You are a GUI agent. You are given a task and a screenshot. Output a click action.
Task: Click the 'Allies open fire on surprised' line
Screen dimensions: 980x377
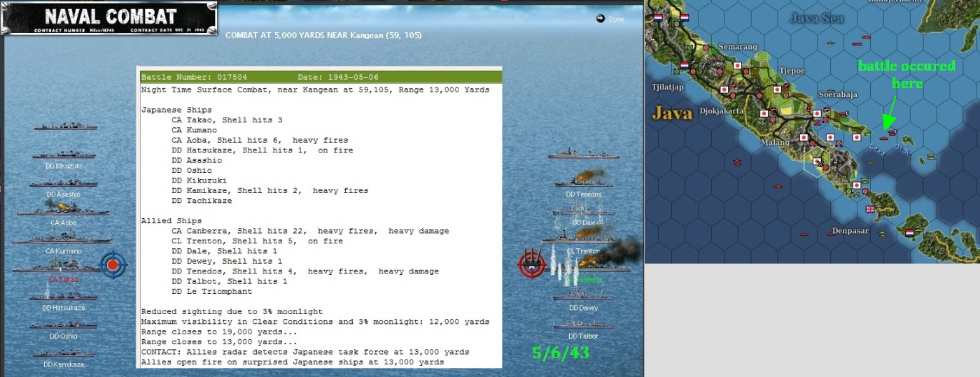point(293,362)
